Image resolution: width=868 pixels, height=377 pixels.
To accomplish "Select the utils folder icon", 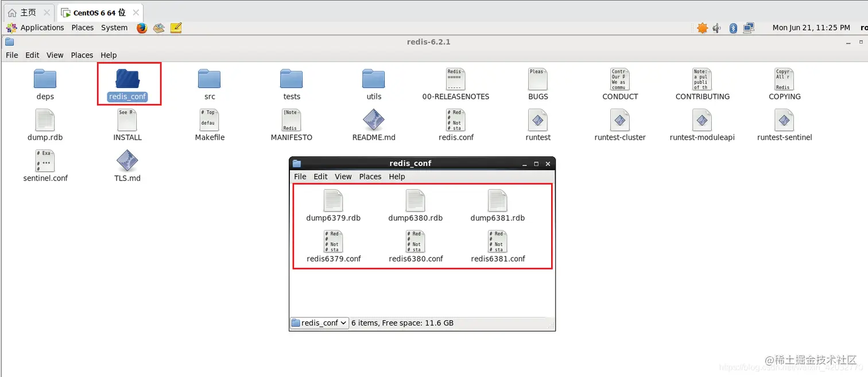I will click(x=374, y=79).
